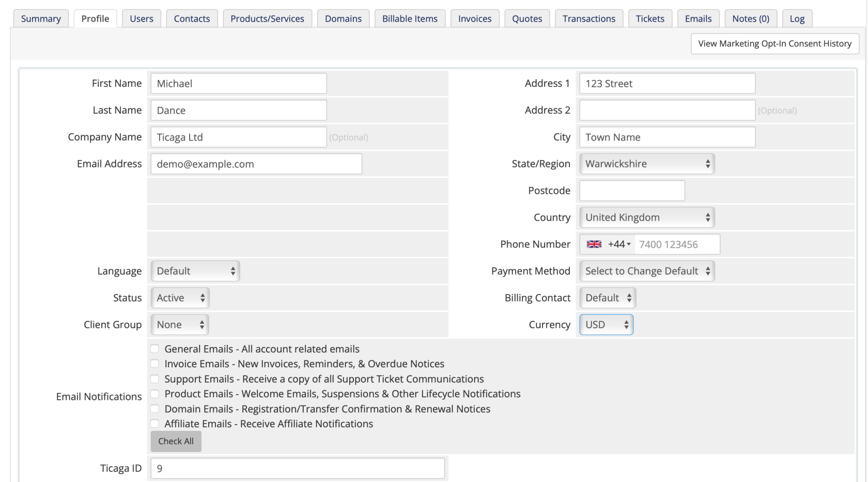
Task: Click into the Postcode field
Action: coord(632,191)
